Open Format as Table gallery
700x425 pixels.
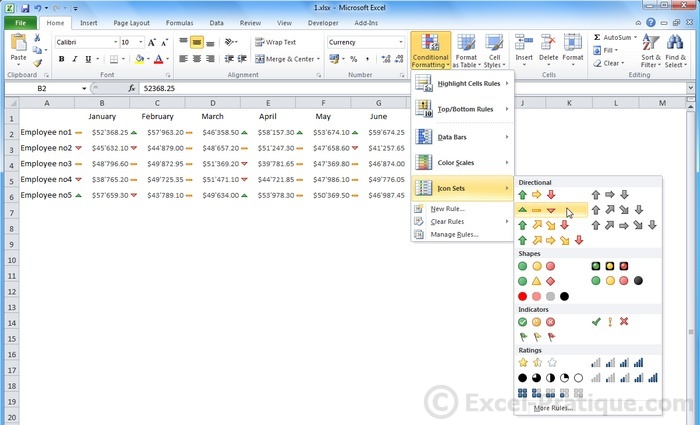click(467, 50)
